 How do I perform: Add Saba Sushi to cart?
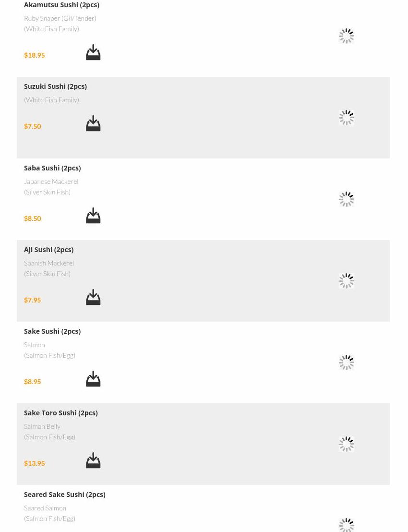[x=93, y=216]
